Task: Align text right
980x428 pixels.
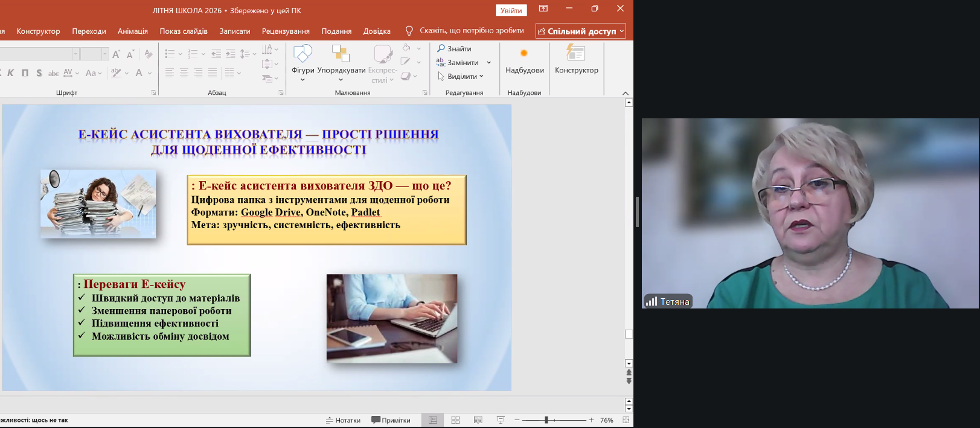Action: point(198,73)
